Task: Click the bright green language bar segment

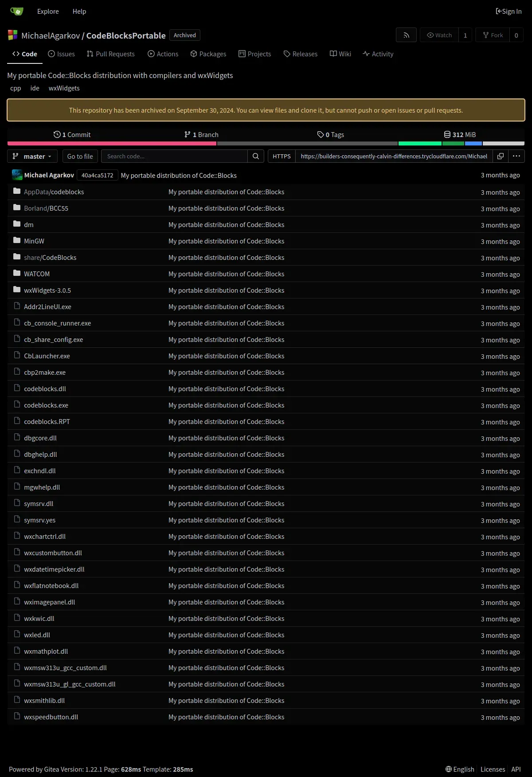Action: (420, 143)
